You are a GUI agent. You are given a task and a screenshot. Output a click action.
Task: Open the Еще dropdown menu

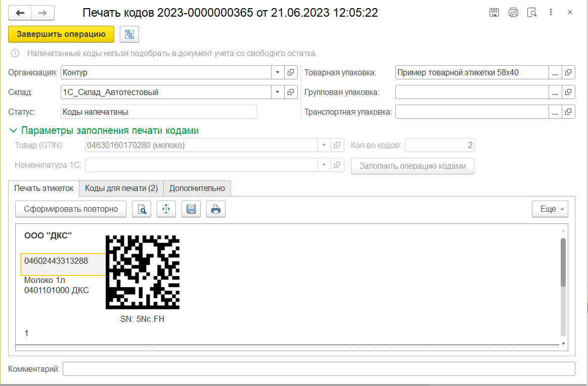click(550, 209)
